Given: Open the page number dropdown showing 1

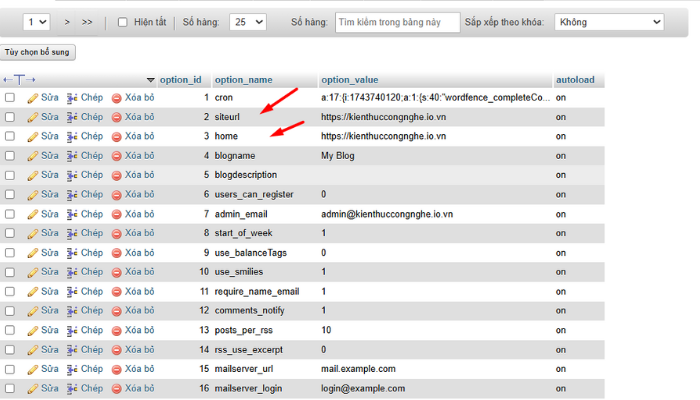Looking at the screenshot, I should point(36,22).
